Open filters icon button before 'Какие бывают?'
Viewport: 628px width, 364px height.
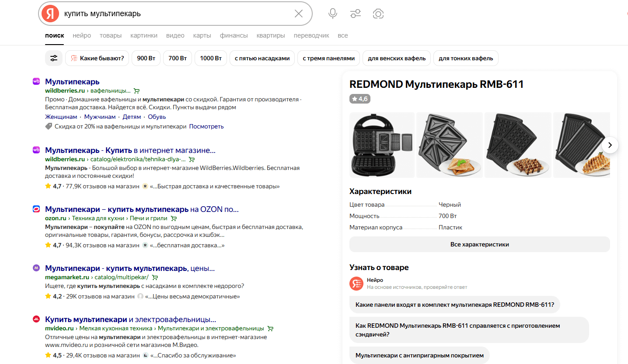click(x=54, y=58)
